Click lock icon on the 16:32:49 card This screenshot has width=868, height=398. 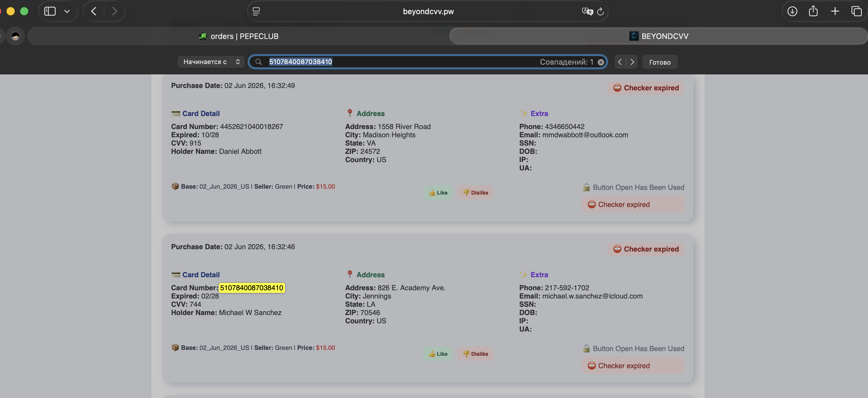coord(586,187)
